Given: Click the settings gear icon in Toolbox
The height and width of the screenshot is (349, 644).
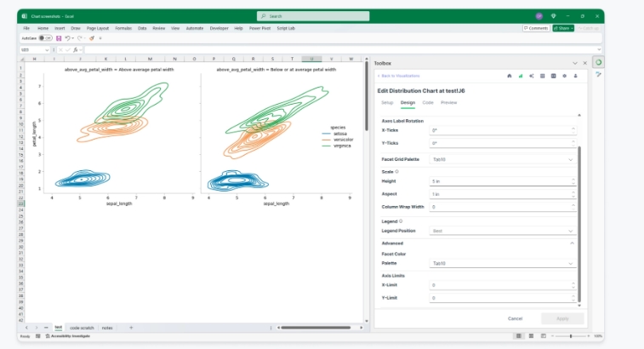Looking at the screenshot, I should pos(565,76).
